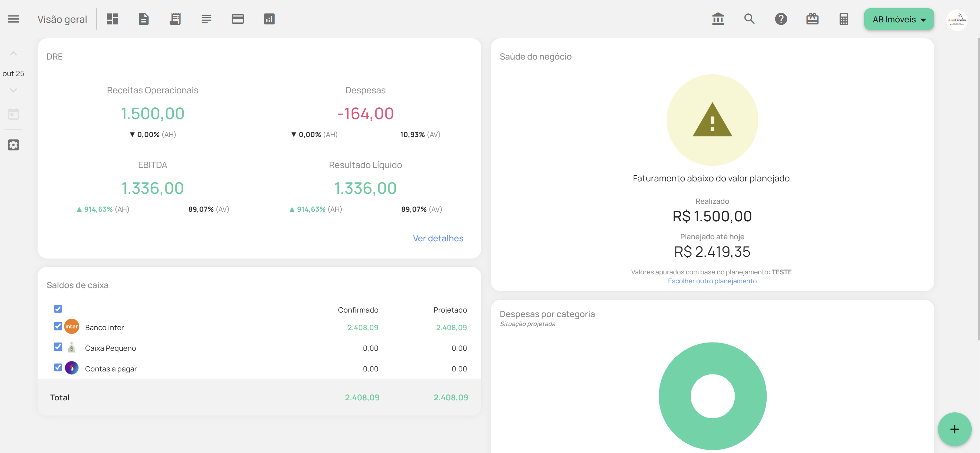This screenshot has height=453, width=980.
Task: Click the up chevron above out 25
Action: 13,54
